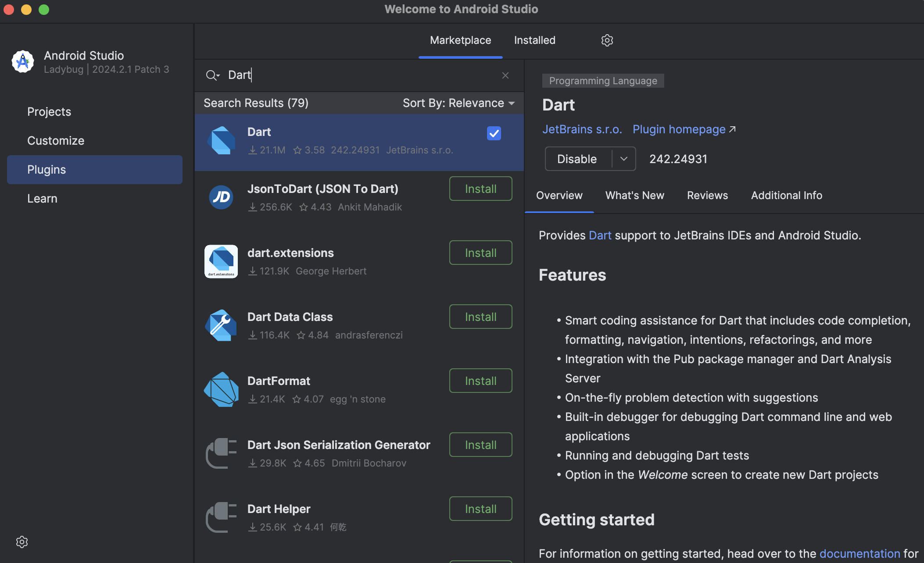The image size is (924, 563).
Task: Open plugin settings gear next to Installed
Action: (x=607, y=40)
